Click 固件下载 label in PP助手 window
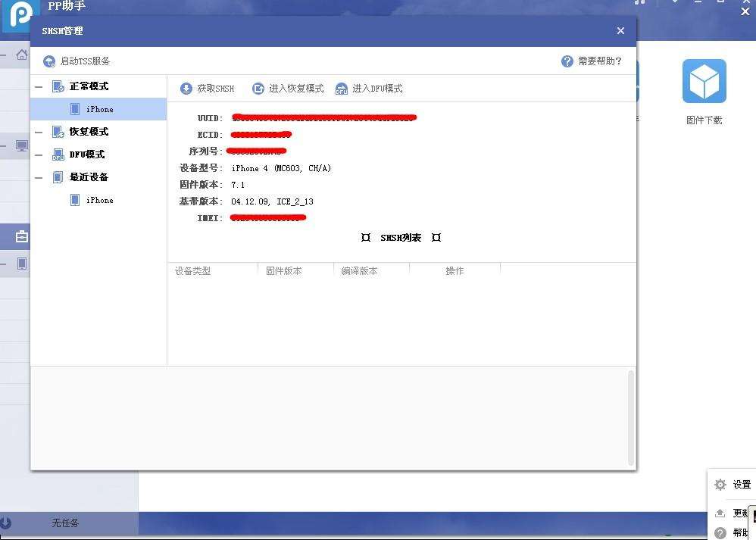 tap(704, 120)
